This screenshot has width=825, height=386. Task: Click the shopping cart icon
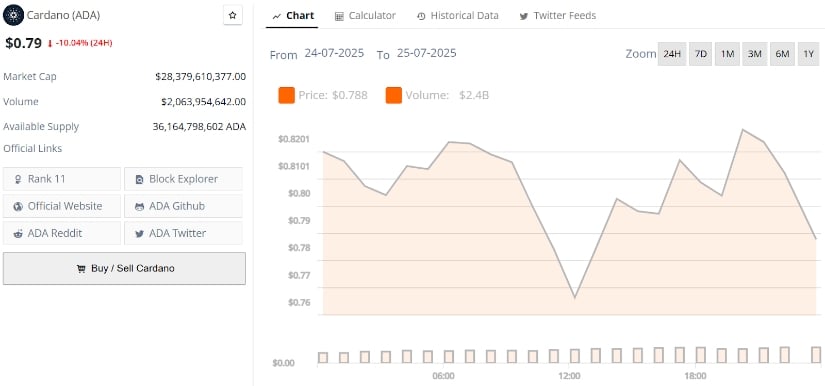81,269
